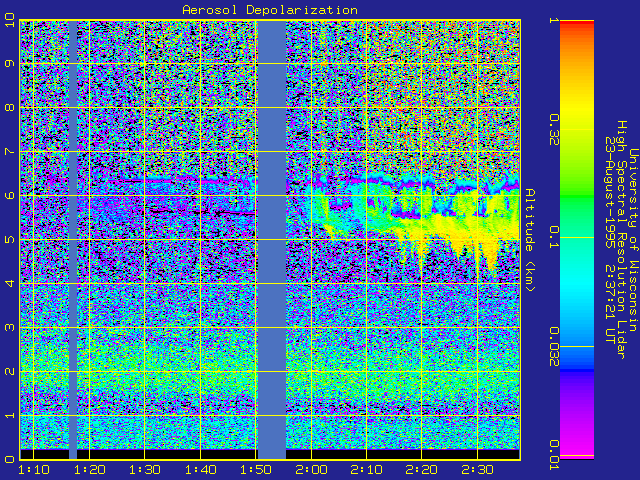Image resolution: width=640 pixels, height=480 pixels.
Task: Click the "Altitude (km)" axis label
Action: [529, 240]
